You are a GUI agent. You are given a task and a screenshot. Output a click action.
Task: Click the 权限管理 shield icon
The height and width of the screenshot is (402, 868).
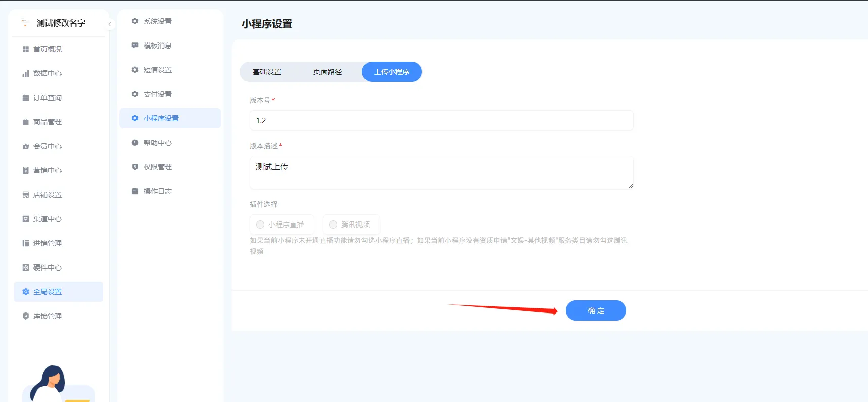pos(135,167)
